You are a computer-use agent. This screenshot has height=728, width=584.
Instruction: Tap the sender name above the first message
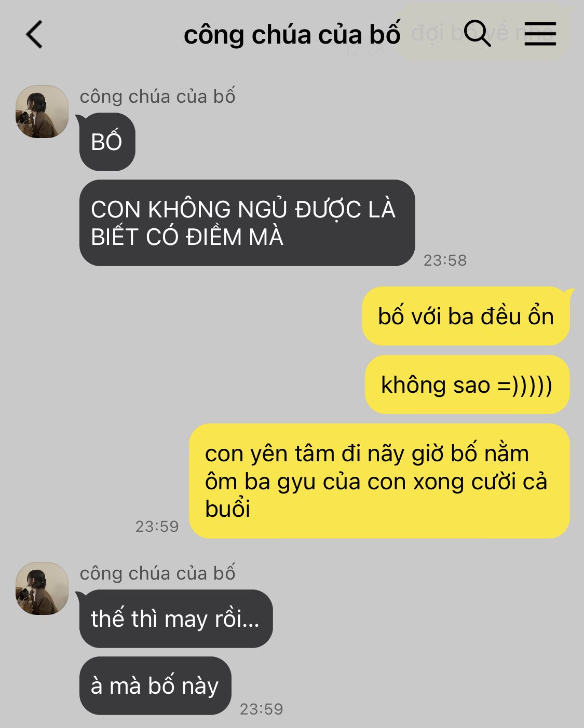click(x=157, y=97)
